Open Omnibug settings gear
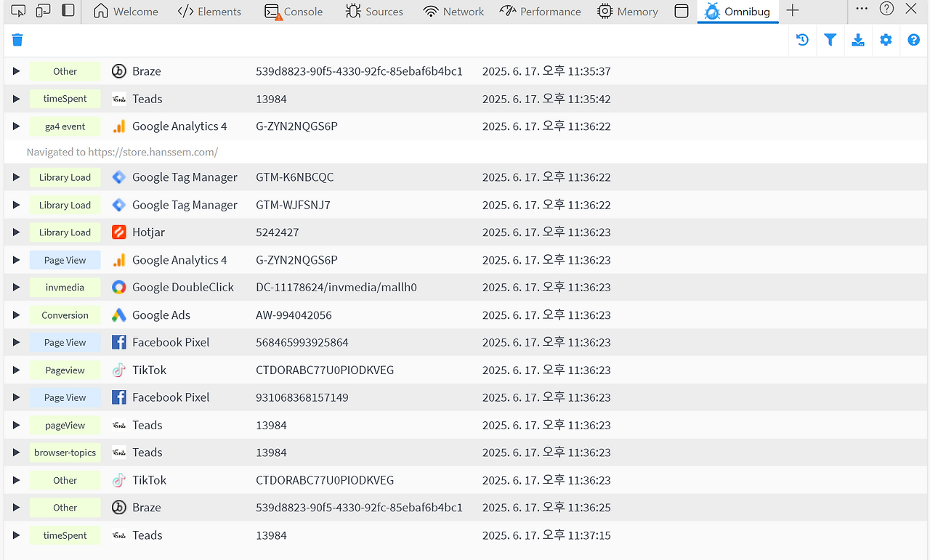The width and height of the screenshot is (930, 560). [886, 40]
